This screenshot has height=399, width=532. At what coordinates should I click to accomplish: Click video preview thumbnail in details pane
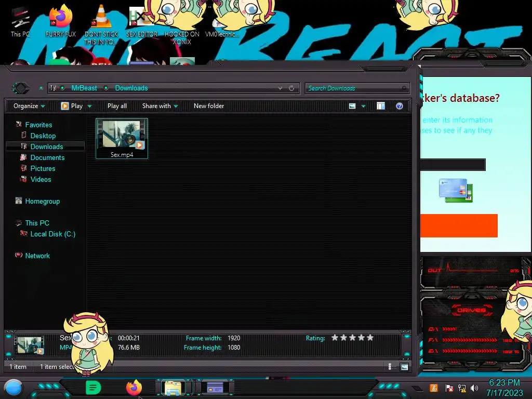point(30,345)
